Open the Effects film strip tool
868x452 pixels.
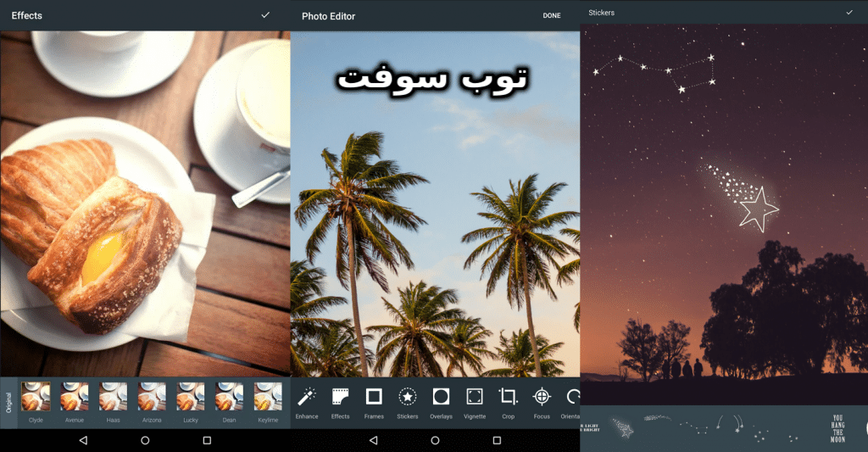point(341,404)
